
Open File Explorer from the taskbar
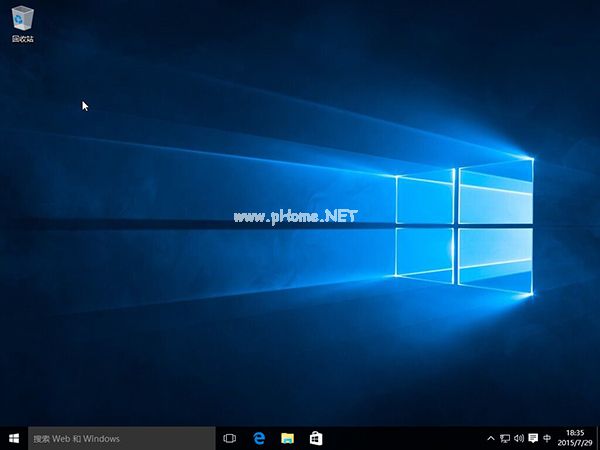[287, 438]
